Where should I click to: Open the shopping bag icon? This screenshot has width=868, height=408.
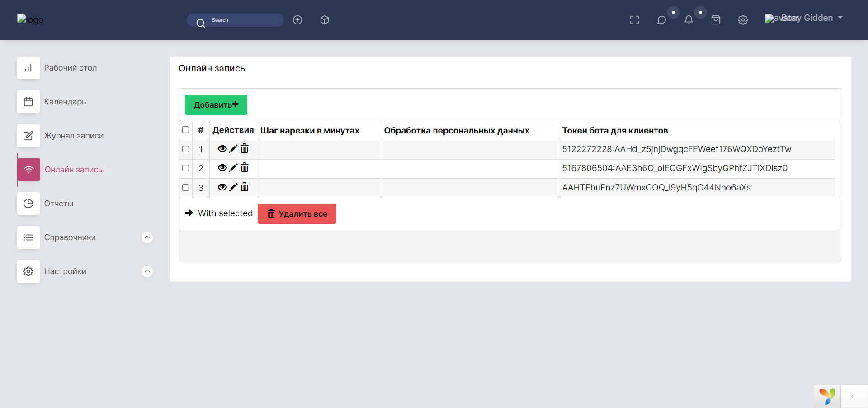(x=716, y=20)
